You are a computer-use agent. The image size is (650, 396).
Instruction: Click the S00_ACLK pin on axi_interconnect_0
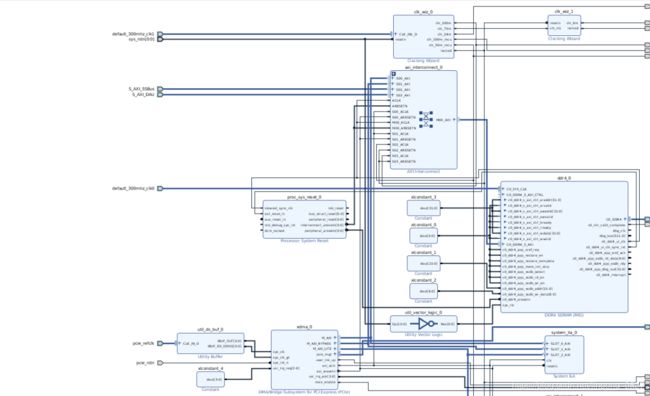coord(400,112)
